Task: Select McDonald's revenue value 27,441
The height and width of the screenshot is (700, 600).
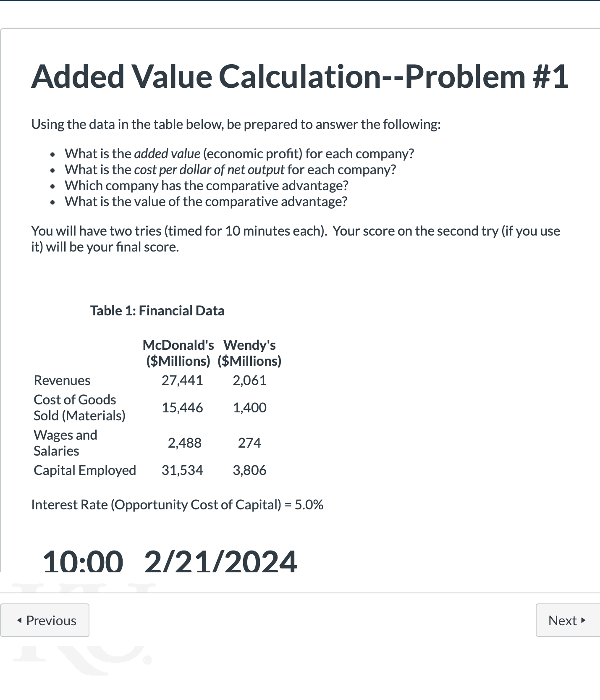Action: tap(182, 380)
